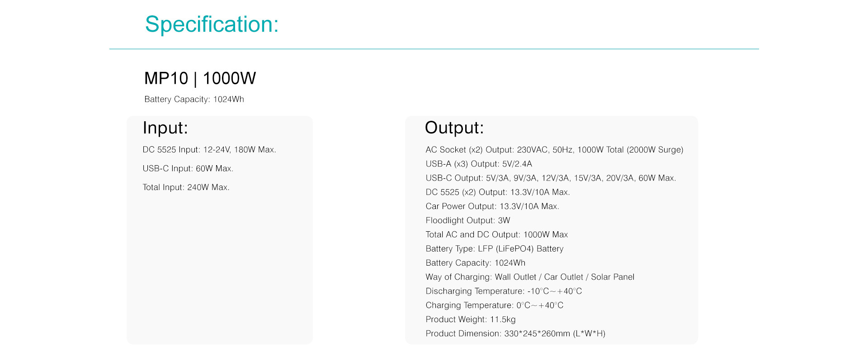Click the MP10 | 1000W model title

pyautogui.click(x=200, y=78)
